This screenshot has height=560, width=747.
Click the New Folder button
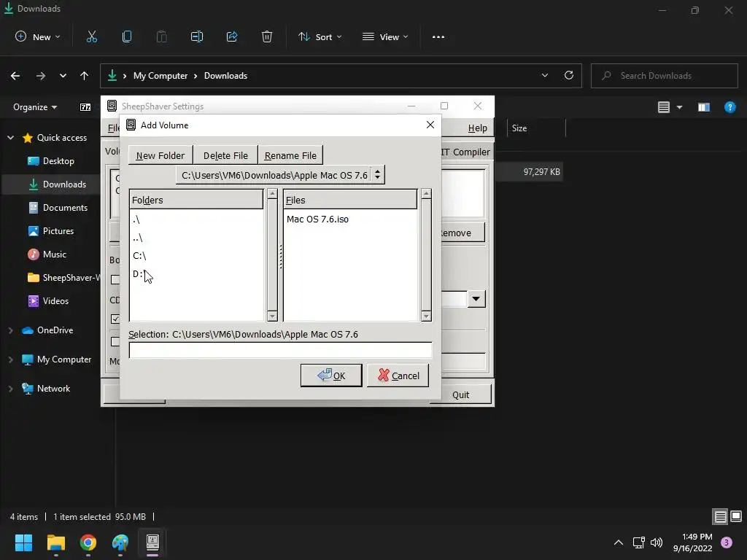pos(160,156)
